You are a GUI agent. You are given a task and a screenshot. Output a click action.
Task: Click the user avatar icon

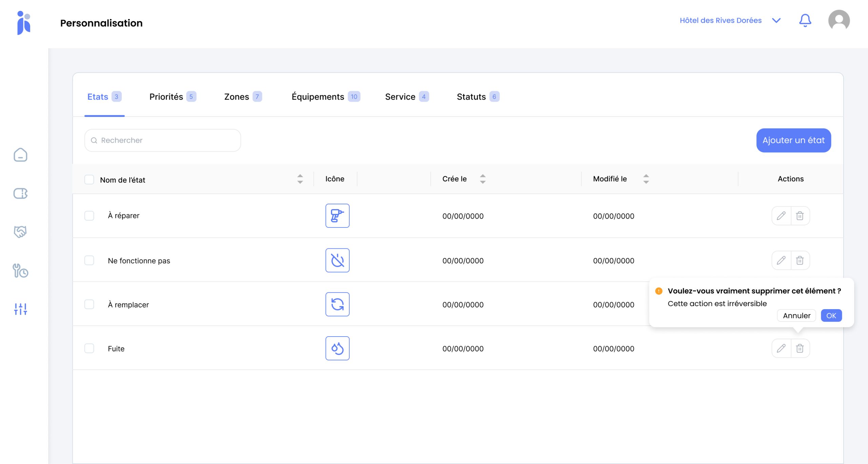(839, 21)
